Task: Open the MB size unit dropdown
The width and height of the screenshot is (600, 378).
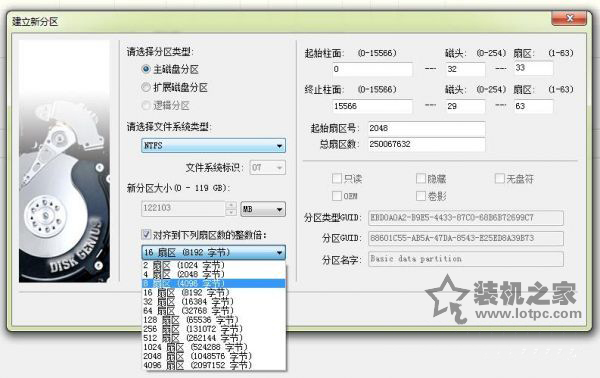Action: pyautogui.click(x=263, y=209)
